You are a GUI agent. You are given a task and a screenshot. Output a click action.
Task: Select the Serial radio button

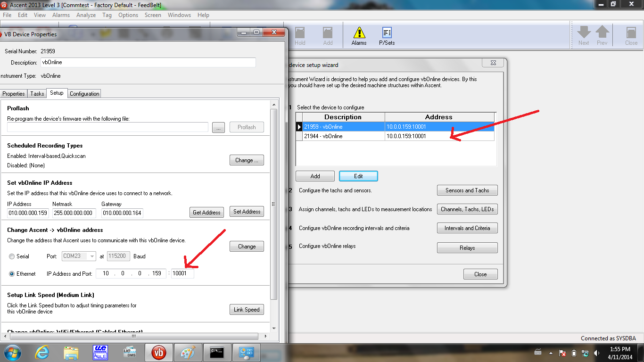coord(11,256)
